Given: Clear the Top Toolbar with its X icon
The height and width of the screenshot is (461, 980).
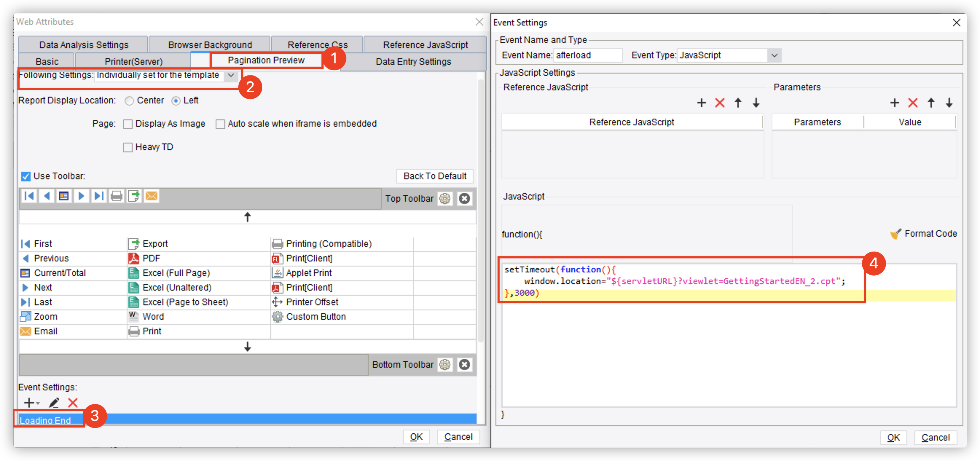Looking at the screenshot, I should click(x=464, y=198).
